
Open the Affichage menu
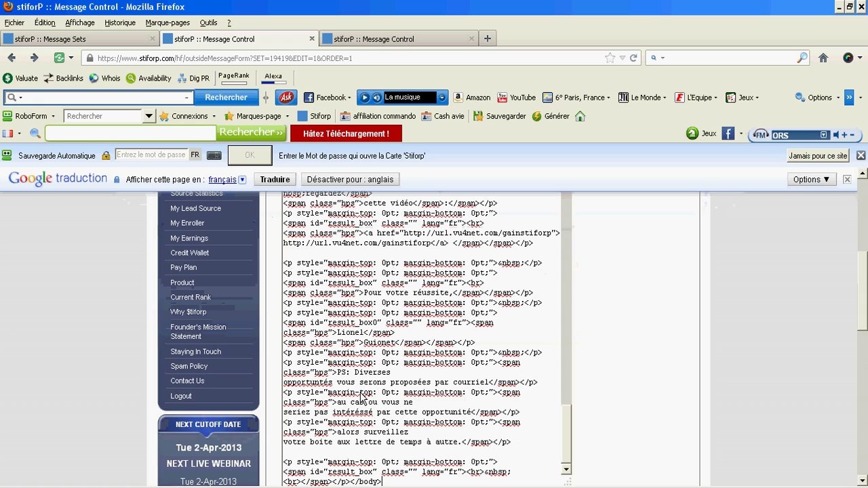pyautogui.click(x=80, y=22)
